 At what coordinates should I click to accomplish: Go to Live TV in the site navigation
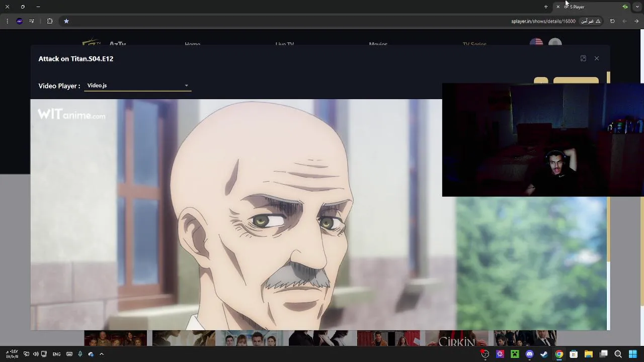click(x=284, y=44)
